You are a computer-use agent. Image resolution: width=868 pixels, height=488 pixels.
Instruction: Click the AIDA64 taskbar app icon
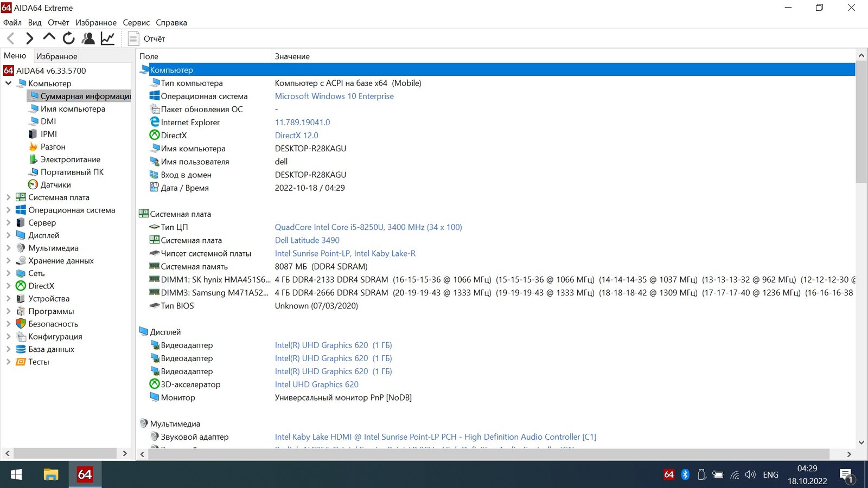(85, 474)
